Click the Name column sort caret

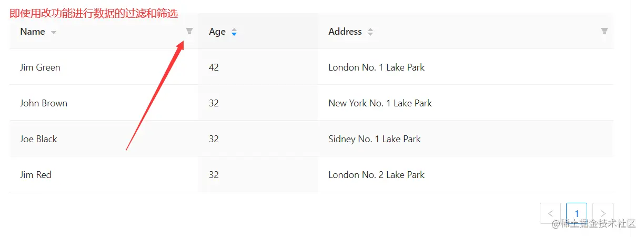53,33
